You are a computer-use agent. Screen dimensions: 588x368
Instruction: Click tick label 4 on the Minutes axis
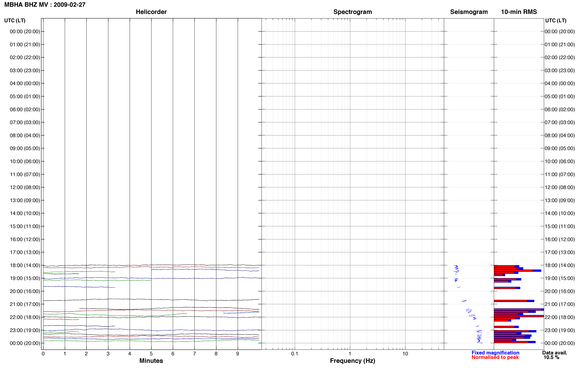[x=130, y=354]
